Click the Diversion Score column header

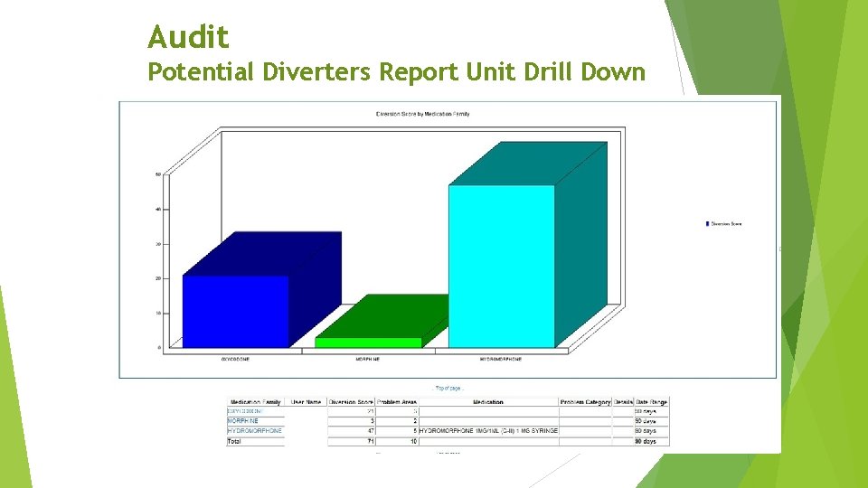(x=351, y=402)
